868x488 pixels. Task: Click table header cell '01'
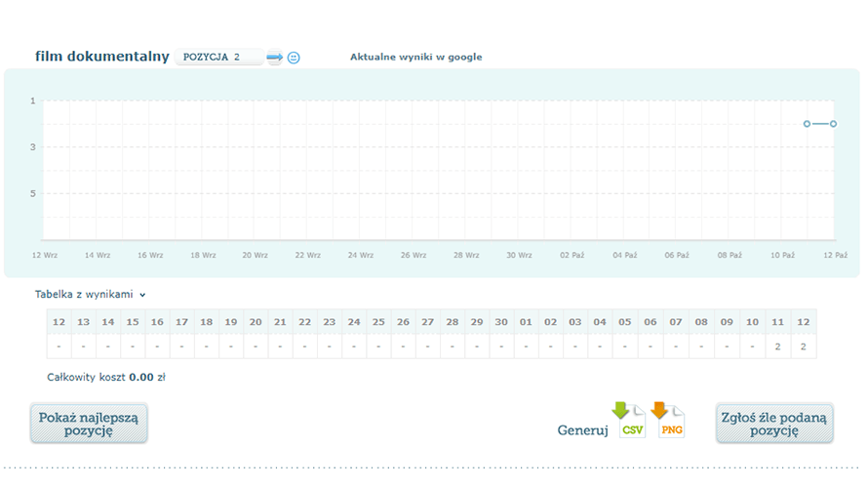[526, 322]
